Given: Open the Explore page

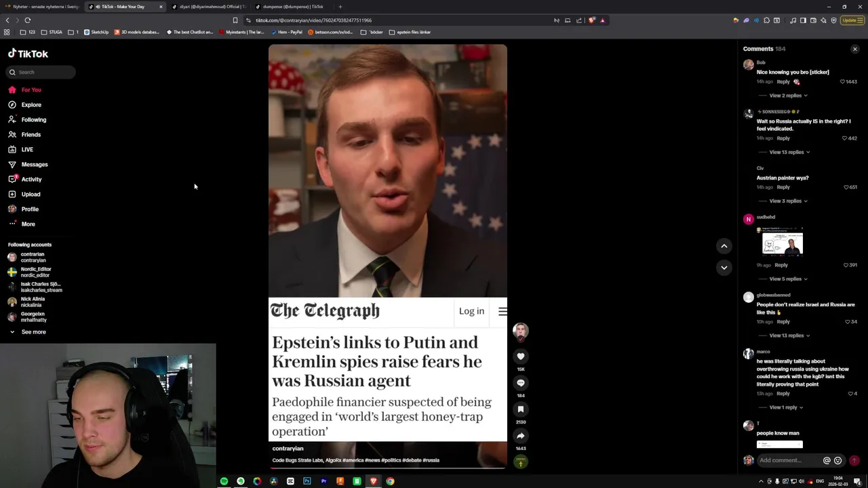Looking at the screenshot, I should 25,104.
